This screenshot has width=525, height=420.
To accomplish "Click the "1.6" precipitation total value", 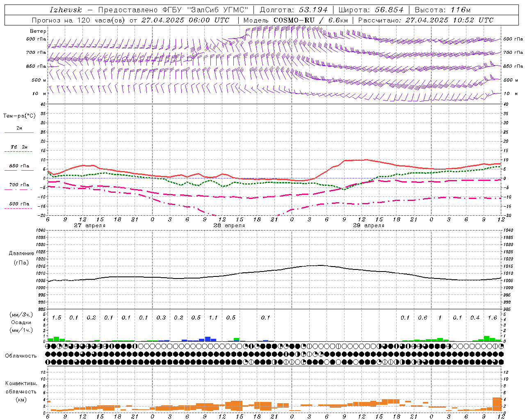I will (x=492, y=317).
